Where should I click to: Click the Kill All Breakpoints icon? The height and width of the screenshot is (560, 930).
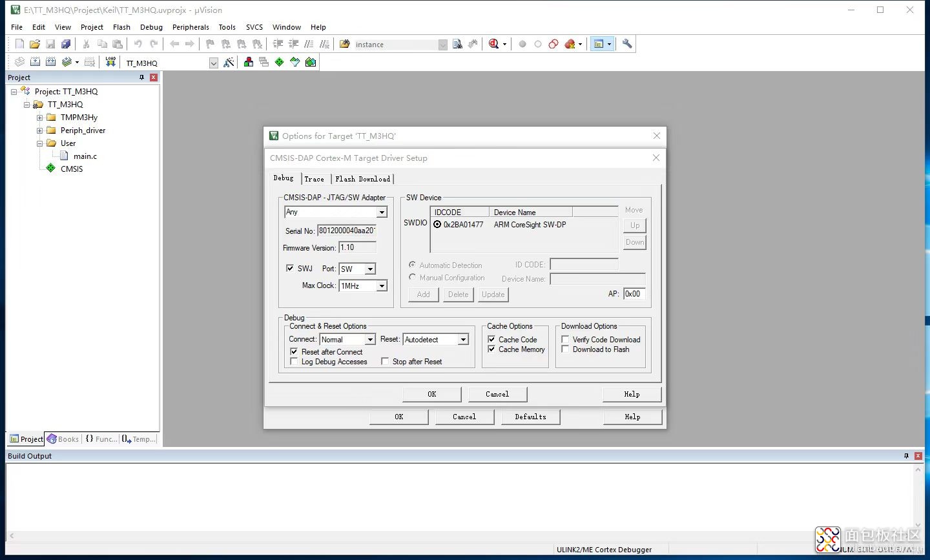click(570, 44)
